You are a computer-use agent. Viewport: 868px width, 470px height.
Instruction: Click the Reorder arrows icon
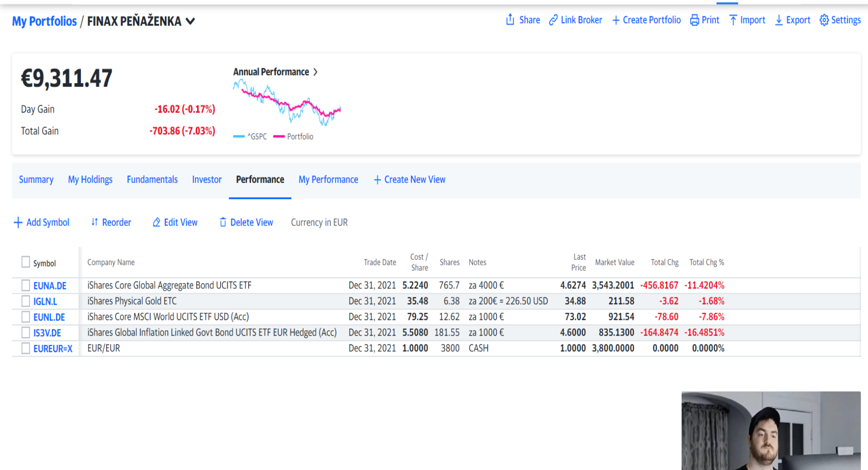(x=94, y=222)
